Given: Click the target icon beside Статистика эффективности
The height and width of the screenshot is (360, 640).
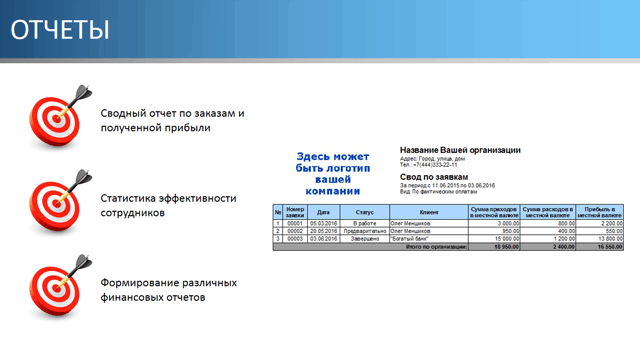Looking at the screenshot, I should 60,201.
